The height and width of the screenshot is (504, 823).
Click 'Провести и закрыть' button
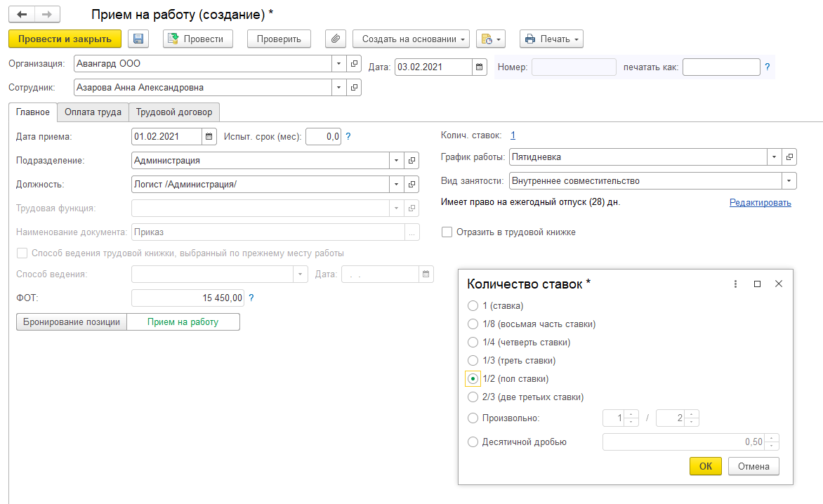tap(65, 39)
